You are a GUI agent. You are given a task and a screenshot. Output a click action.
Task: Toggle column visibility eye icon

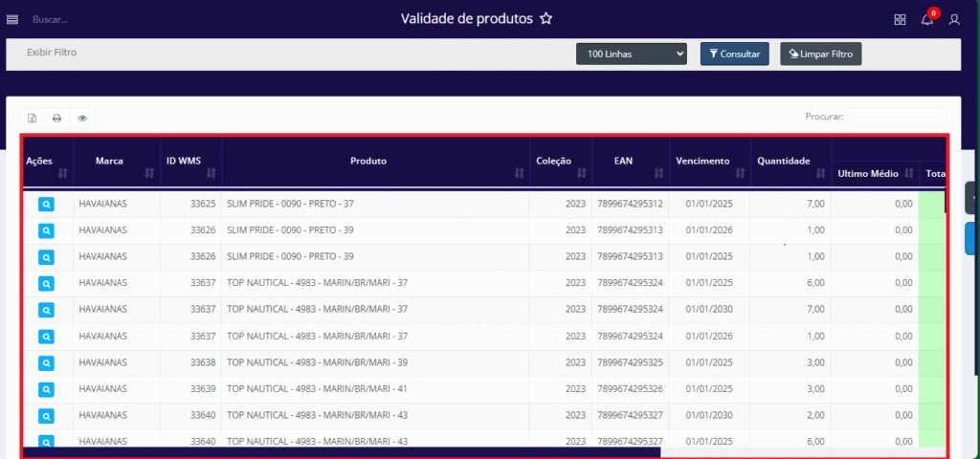pos(82,119)
